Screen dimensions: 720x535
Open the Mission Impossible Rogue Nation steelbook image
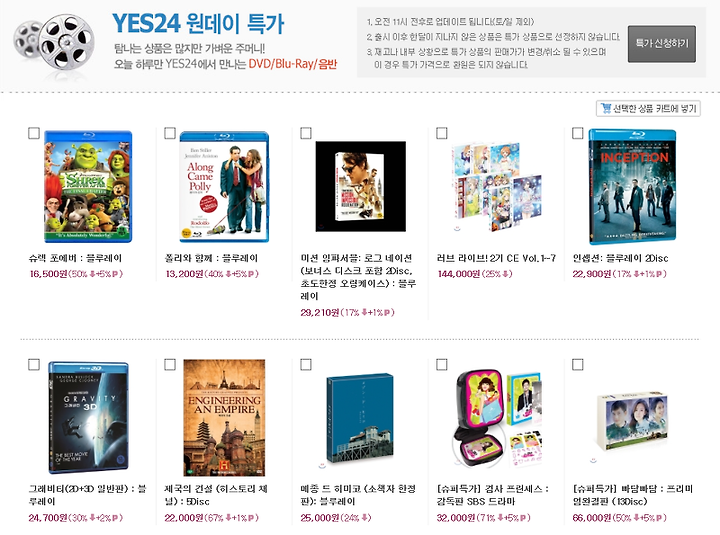tap(360, 186)
